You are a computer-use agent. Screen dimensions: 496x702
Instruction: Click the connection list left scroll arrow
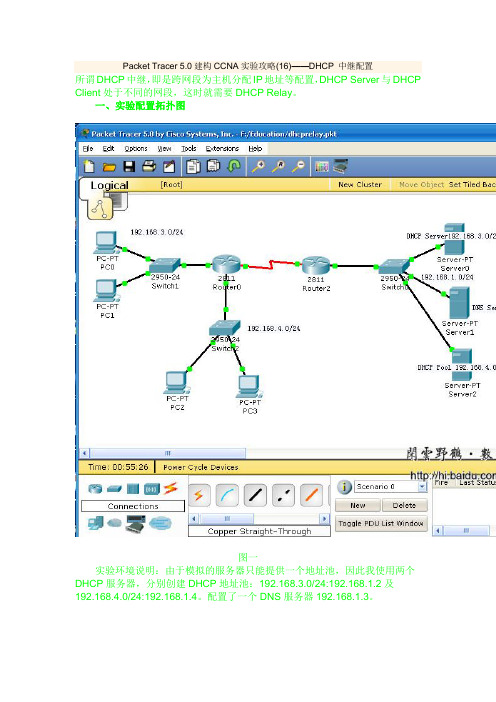(x=194, y=519)
